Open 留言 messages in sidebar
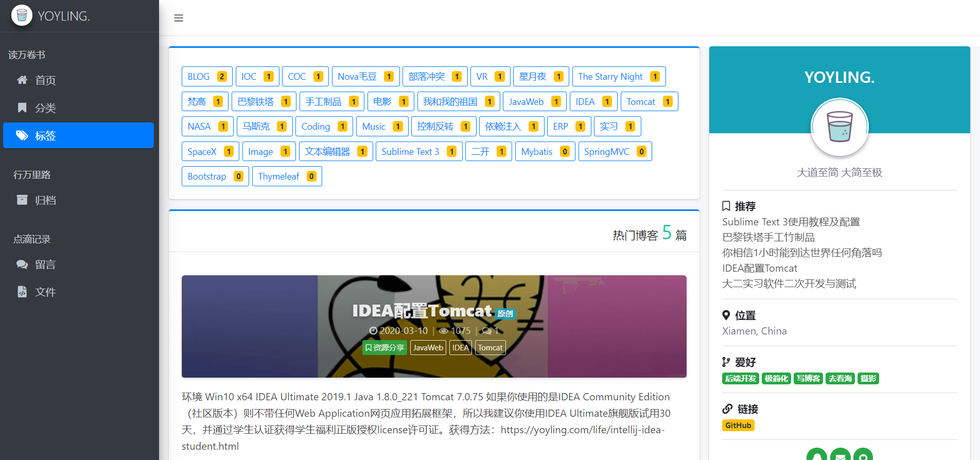980x460 pixels. point(79,264)
